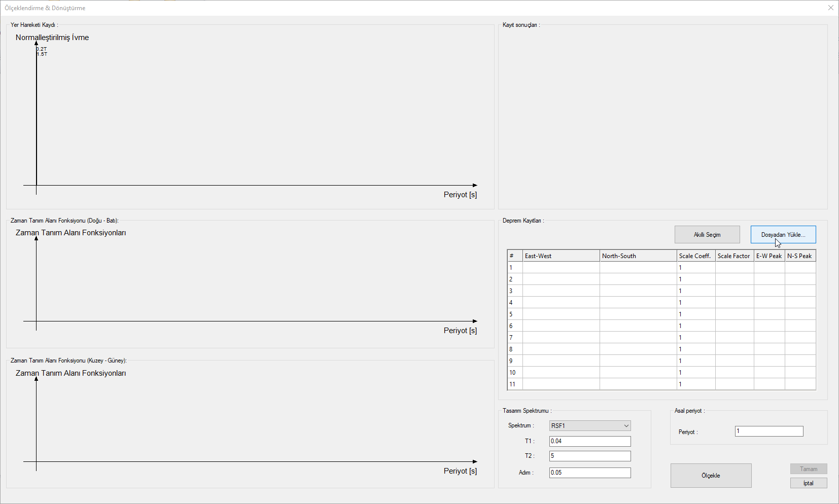Select North-South cell in row 3
The width and height of the screenshot is (839, 504).
coord(638,291)
